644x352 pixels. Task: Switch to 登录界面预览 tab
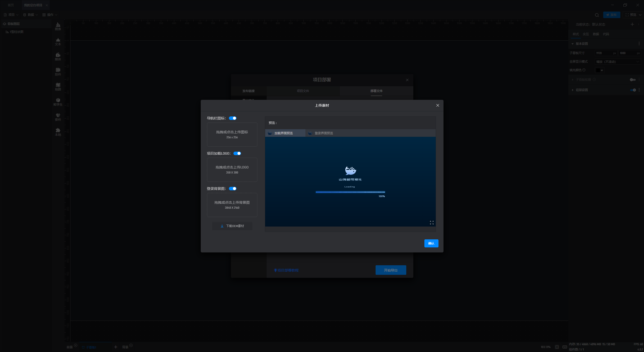[324, 133]
